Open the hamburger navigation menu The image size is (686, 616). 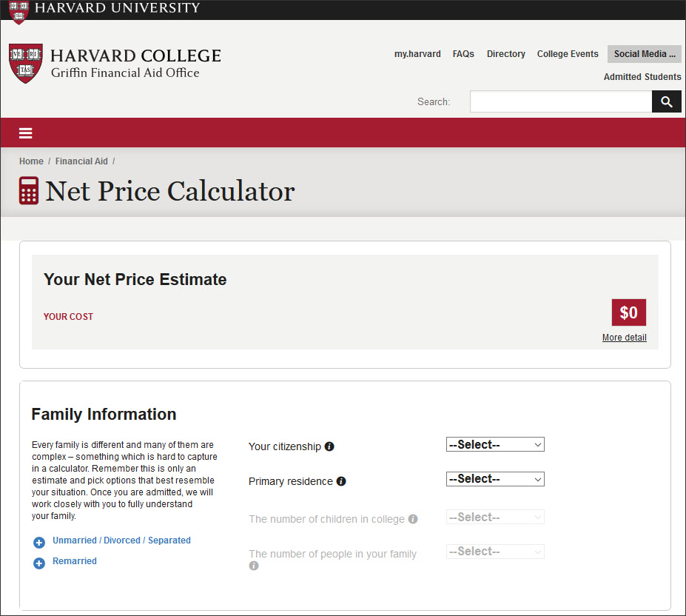[26, 133]
